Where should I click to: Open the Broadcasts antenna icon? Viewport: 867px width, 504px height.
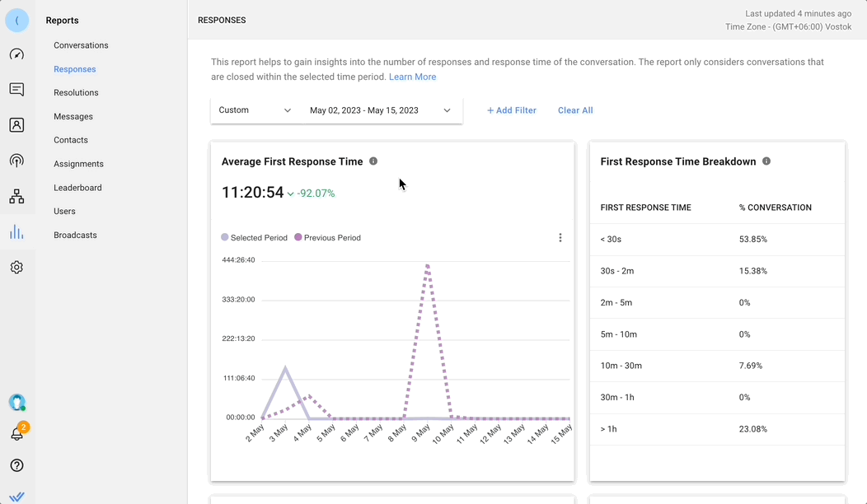(x=16, y=161)
